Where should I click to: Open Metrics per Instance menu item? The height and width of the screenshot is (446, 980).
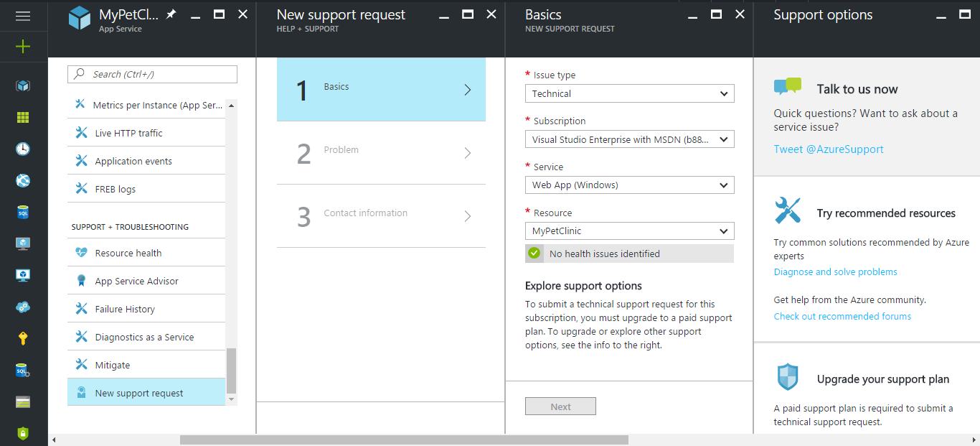146,105
